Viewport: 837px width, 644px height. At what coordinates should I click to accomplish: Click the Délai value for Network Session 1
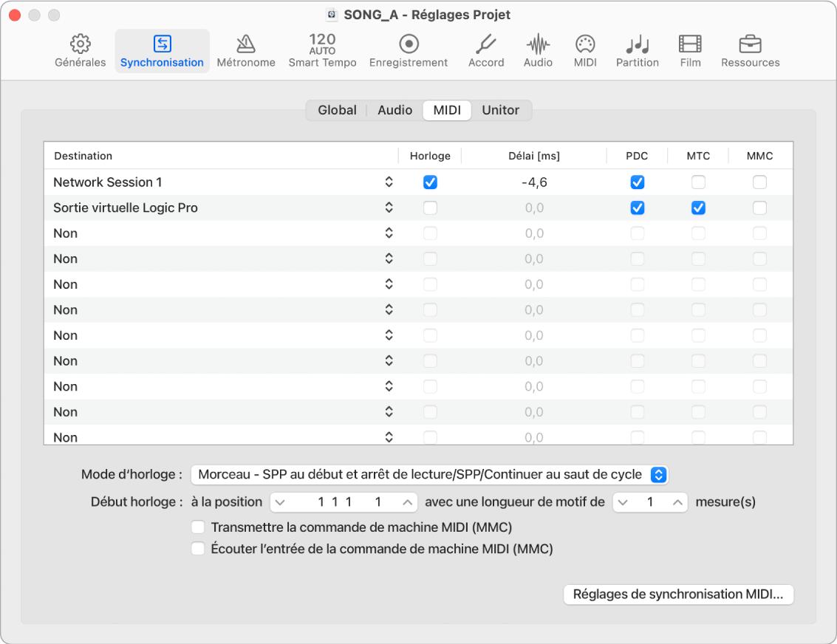click(x=533, y=182)
